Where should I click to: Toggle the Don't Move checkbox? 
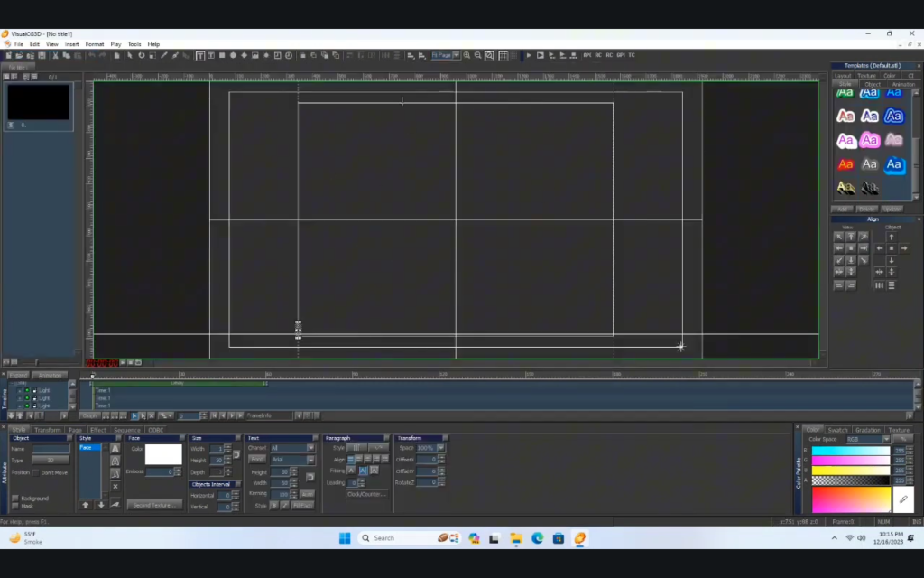[x=36, y=472]
